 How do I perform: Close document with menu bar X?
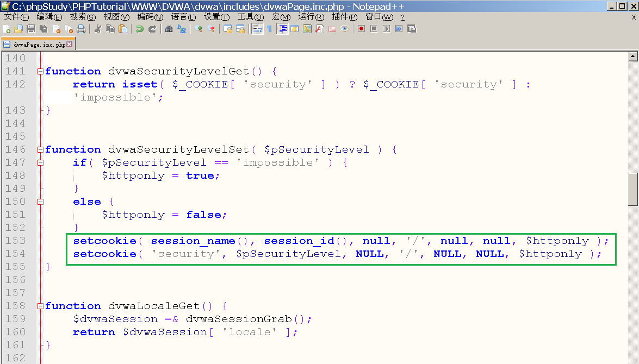[634, 17]
